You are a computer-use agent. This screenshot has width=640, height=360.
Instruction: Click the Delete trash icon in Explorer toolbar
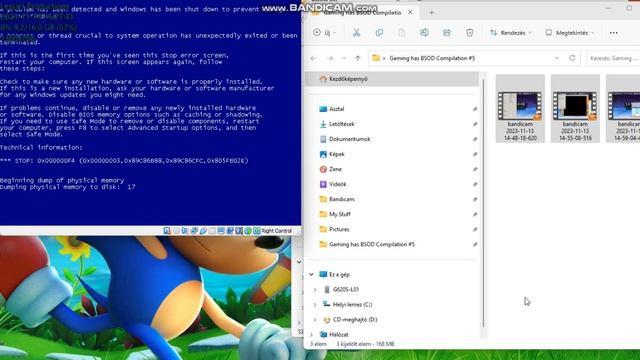coord(469,33)
